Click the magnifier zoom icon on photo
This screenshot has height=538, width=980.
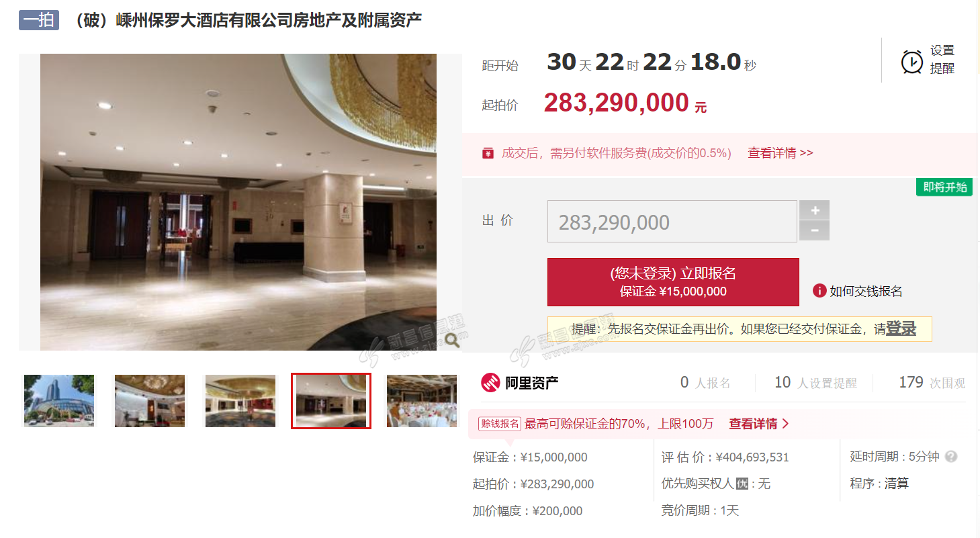click(452, 340)
